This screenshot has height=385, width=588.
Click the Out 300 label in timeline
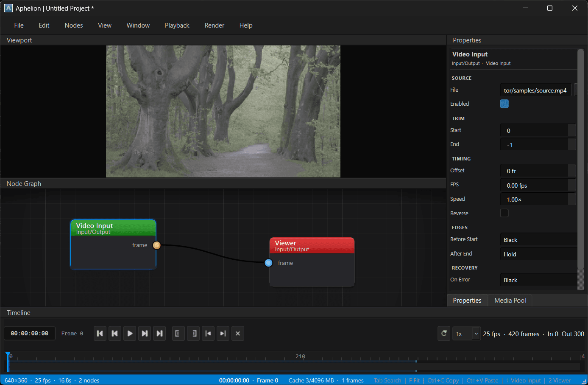[x=573, y=334]
